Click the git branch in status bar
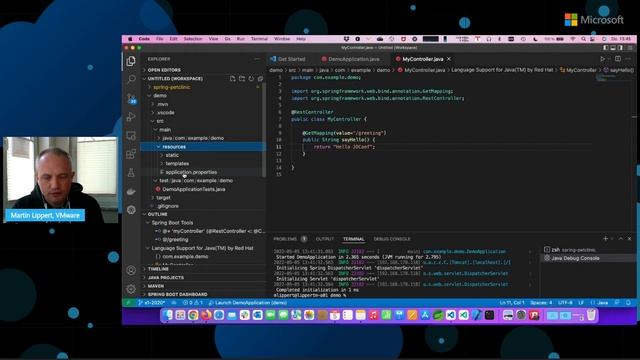 151,302
